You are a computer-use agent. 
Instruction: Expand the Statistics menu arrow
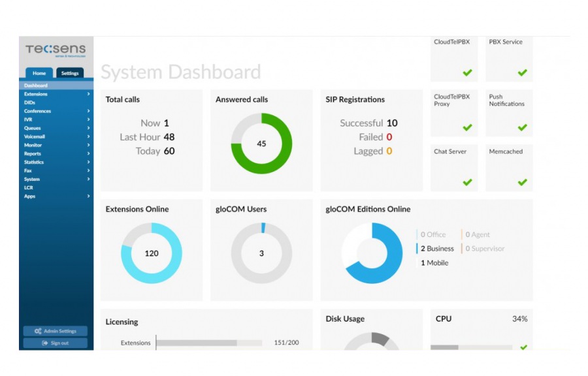[88, 162]
